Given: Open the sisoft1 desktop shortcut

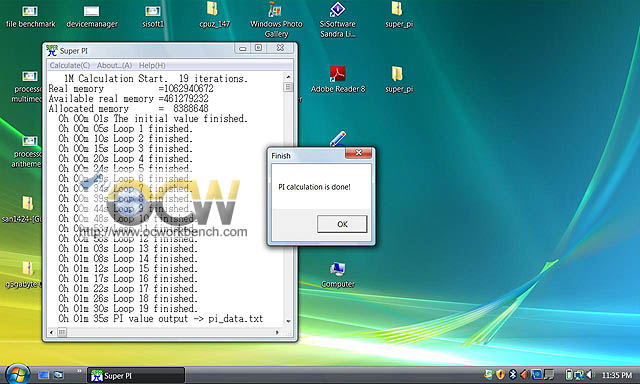Looking at the screenshot, I should [x=153, y=16].
